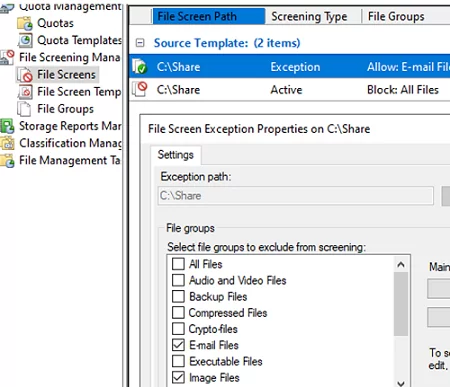
Task: Click the file groups list scrollbar thumb
Action: pos(401,304)
